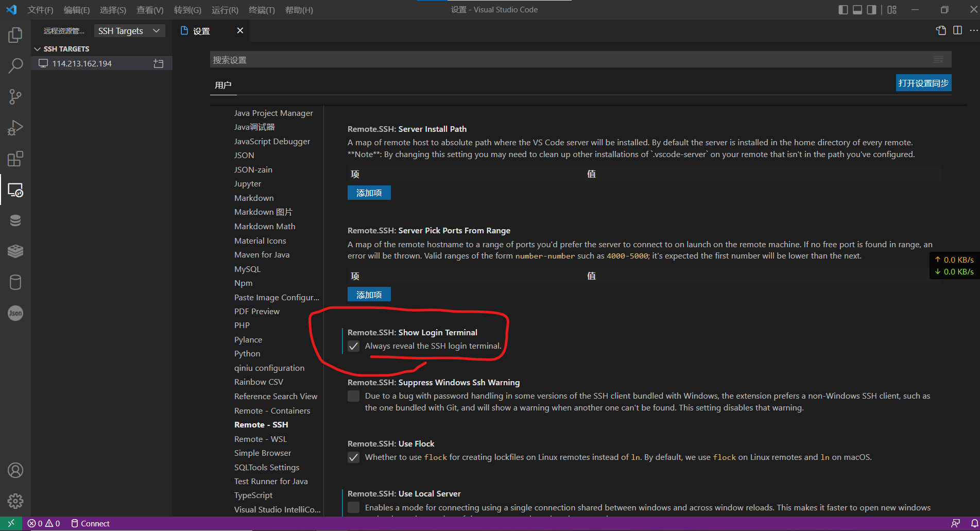Click 添加项 under Server Pick Ports From Range
This screenshot has height=531, width=980.
click(369, 295)
